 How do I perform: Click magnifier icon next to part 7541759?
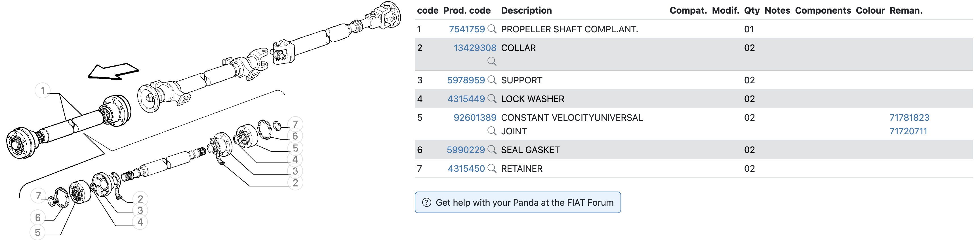(x=492, y=29)
